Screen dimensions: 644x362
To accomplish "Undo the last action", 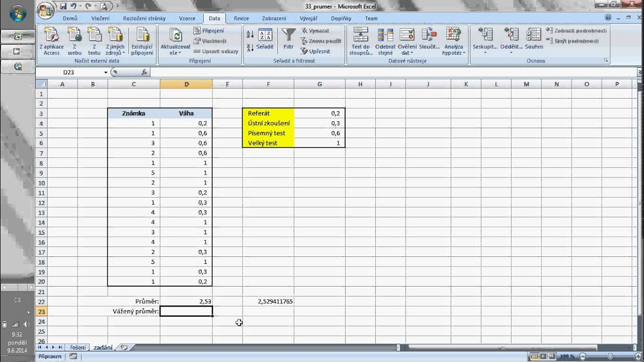I will tap(73, 7).
